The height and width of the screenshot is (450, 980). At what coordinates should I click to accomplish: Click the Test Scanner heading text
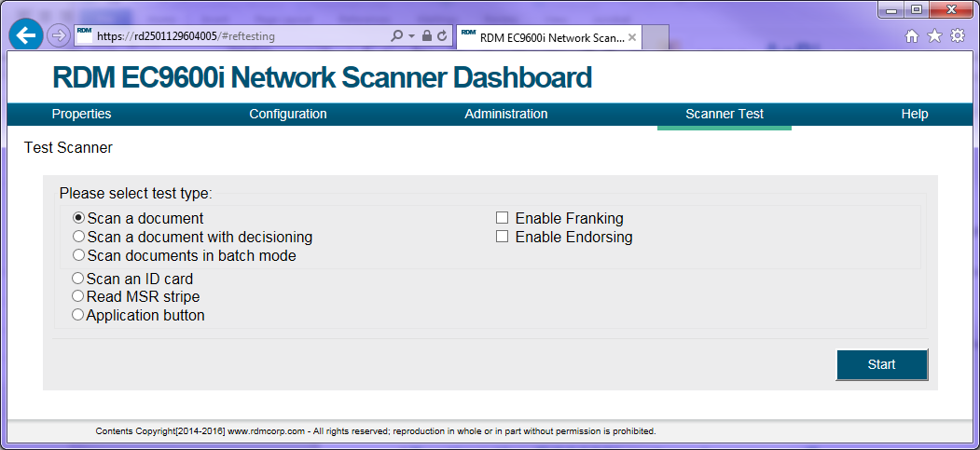(x=68, y=148)
